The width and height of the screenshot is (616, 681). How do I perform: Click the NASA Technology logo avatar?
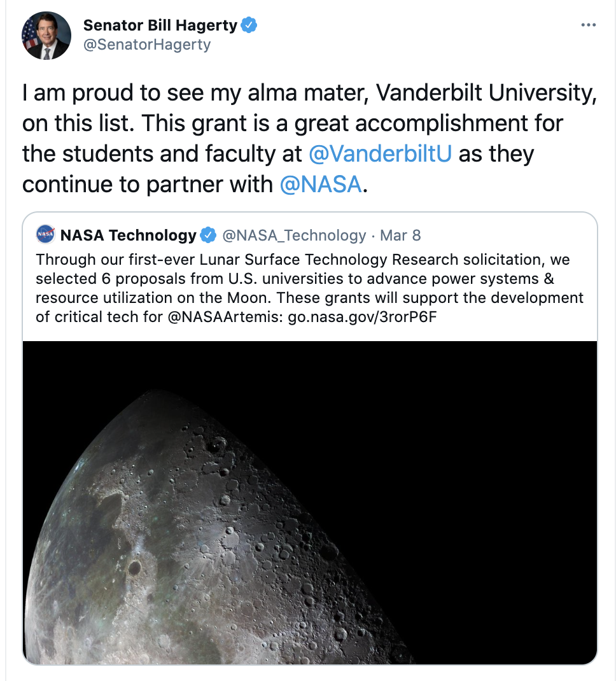pos(45,235)
